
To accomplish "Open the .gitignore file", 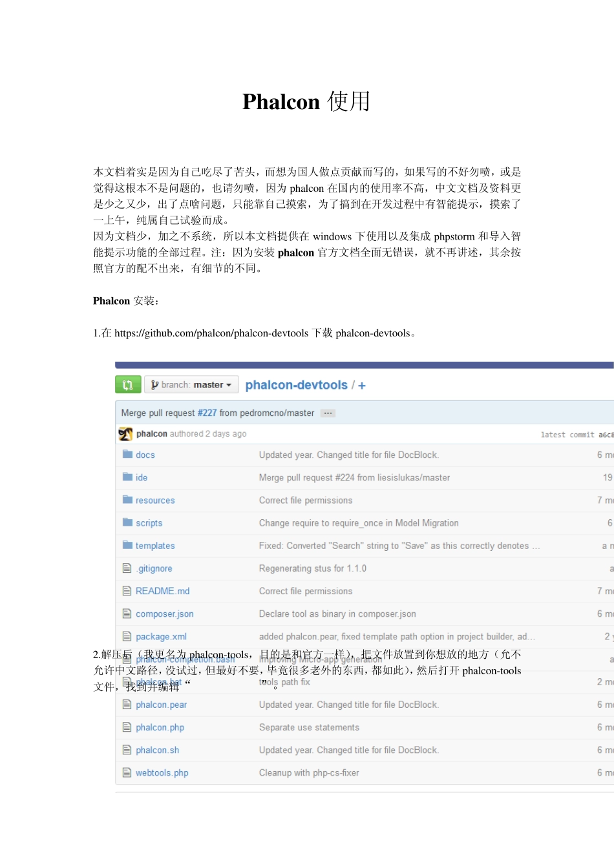I will (x=154, y=568).
